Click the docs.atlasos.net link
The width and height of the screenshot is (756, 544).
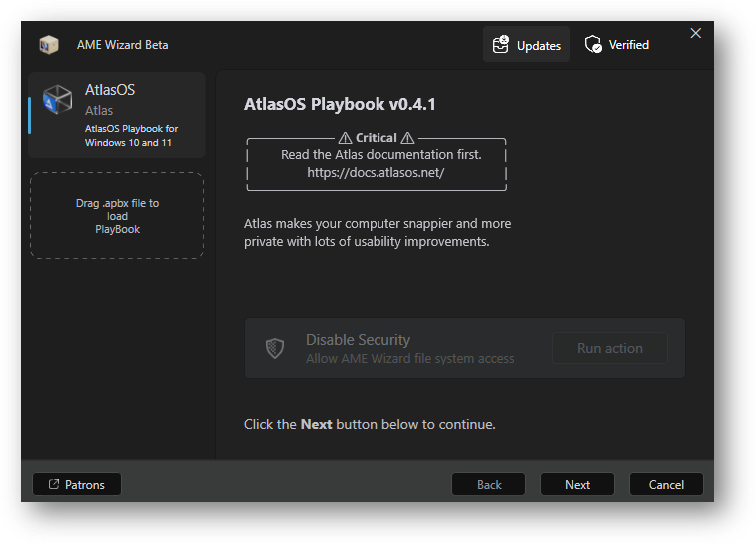coord(376,172)
